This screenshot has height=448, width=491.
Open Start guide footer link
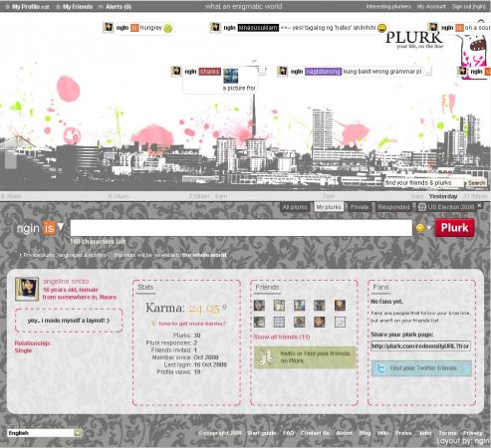click(262, 433)
